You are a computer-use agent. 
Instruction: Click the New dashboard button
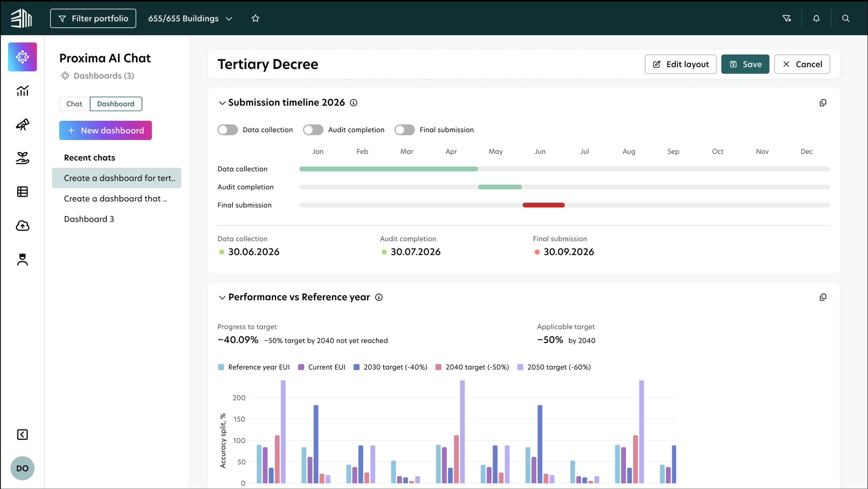pyautogui.click(x=105, y=130)
